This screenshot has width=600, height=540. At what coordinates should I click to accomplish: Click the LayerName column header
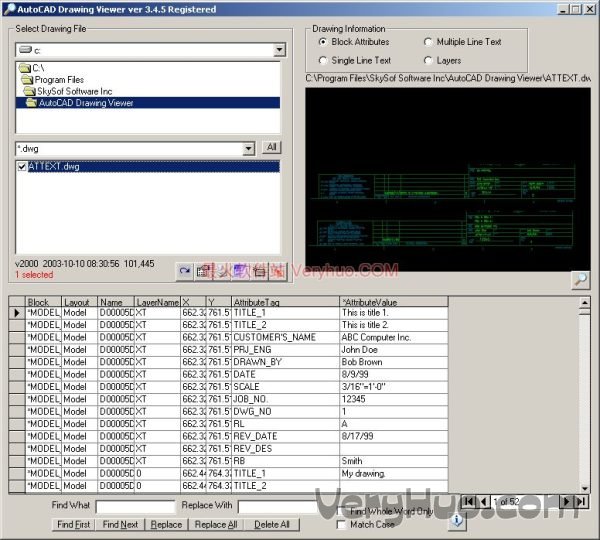[157, 302]
